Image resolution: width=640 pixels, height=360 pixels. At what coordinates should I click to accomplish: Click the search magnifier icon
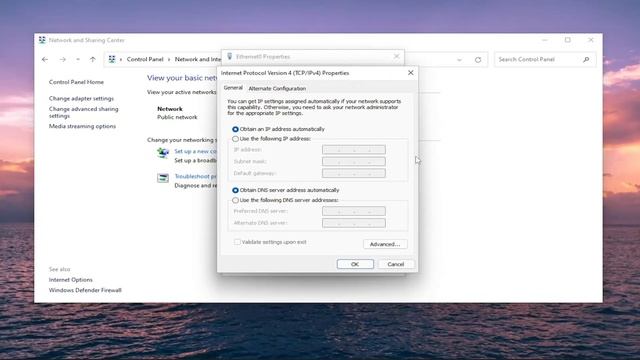[587, 60]
